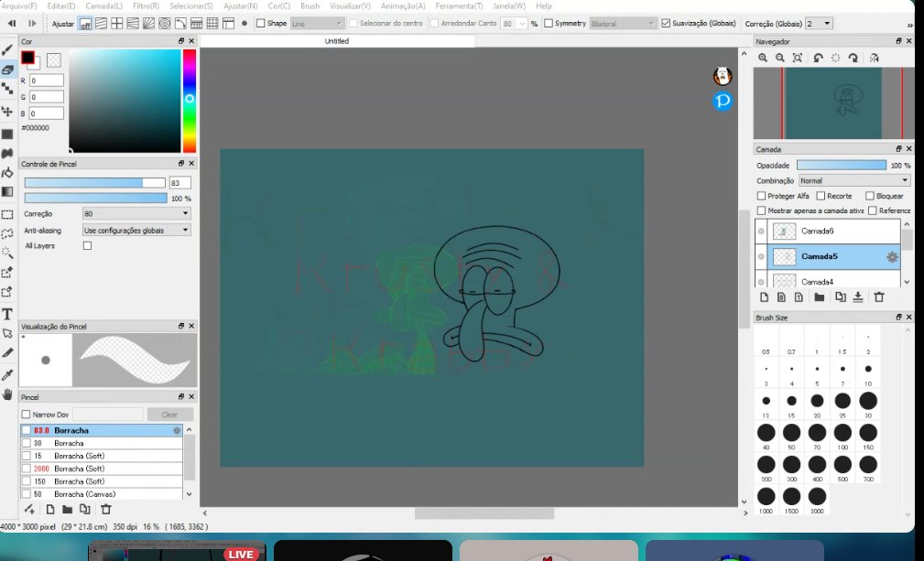Select the Text tool

pyautogui.click(x=7, y=314)
